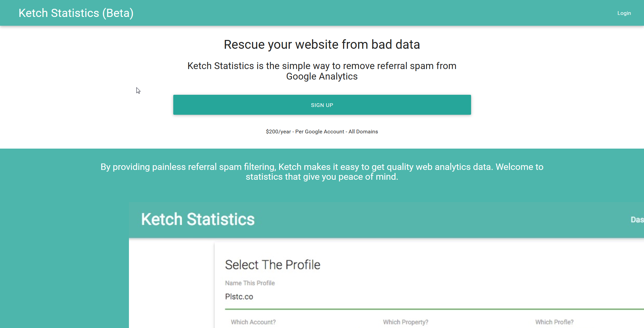Click the Google Analytics mention in the subtitle

322,76
